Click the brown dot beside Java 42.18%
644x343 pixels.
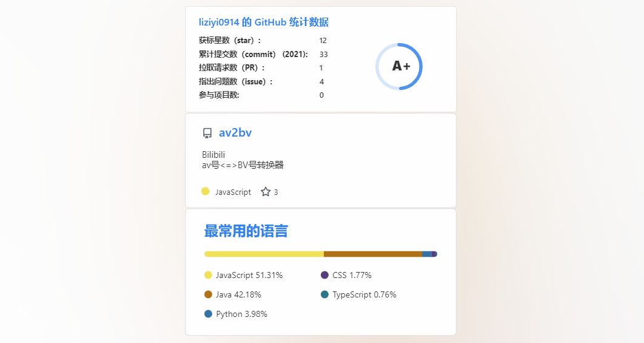208,294
